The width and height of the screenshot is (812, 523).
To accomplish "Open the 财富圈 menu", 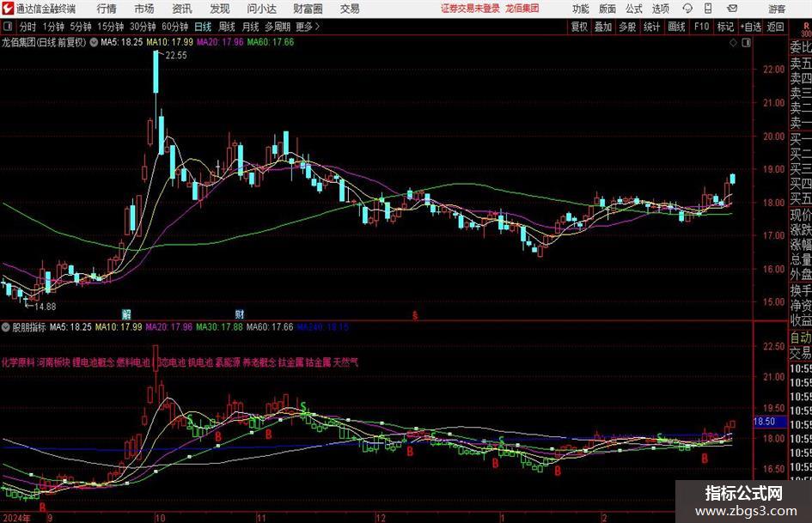I will pos(308,9).
